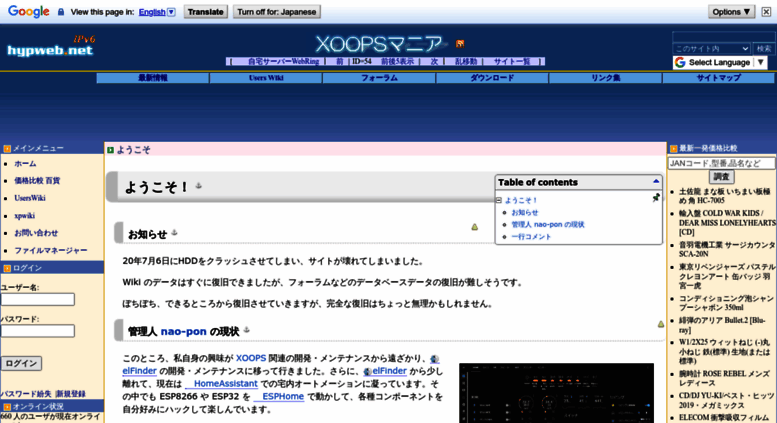
Task: Click 乱移動 random jump link
Action: click(466, 61)
